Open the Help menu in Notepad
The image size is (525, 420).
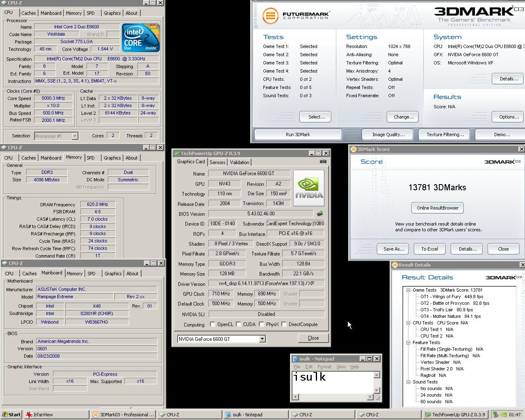pyautogui.click(x=355, y=367)
